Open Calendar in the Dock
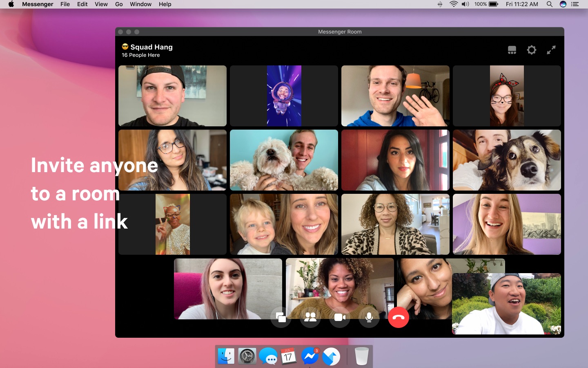This screenshot has height=368, width=588. (289, 356)
